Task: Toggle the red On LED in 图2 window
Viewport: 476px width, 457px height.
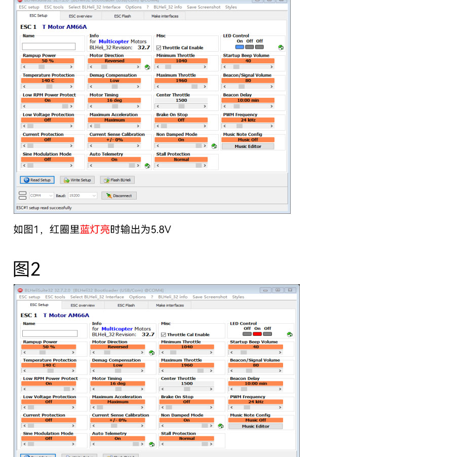Action: [x=257, y=334]
